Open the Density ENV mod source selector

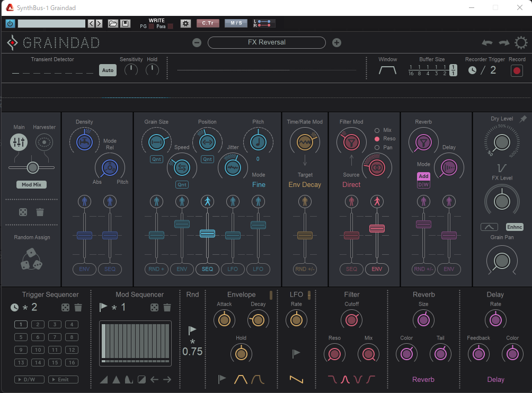point(84,269)
